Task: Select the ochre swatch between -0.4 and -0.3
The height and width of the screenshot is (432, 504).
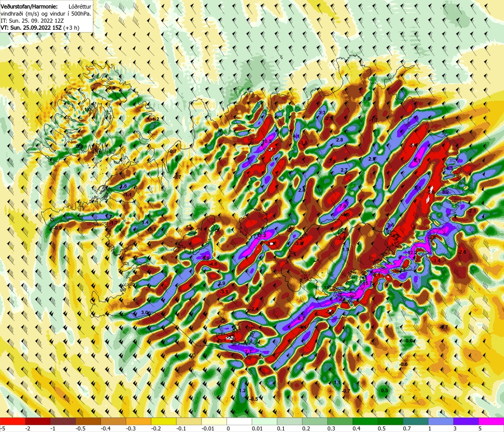Action: (x=113, y=421)
